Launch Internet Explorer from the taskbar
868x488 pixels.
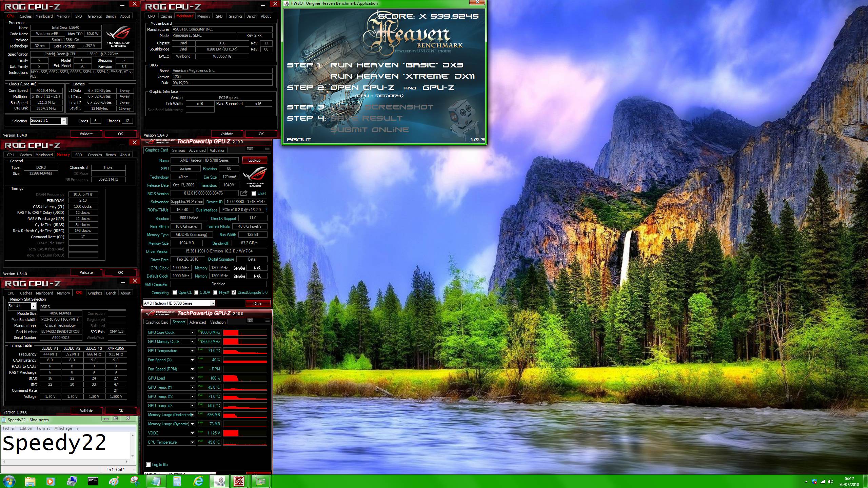point(198,481)
